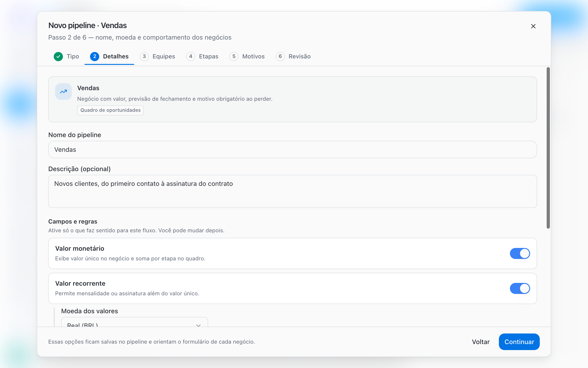Click the step 5 number badge
Image resolution: width=588 pixels, height=368 pixels.
(x=234, y=57)
